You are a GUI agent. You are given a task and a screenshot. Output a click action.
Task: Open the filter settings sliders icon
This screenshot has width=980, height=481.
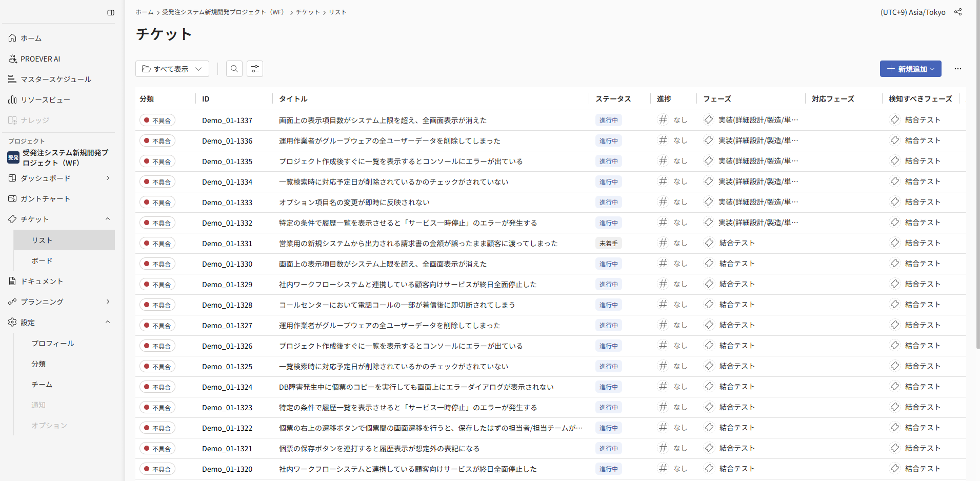[255, 69]
